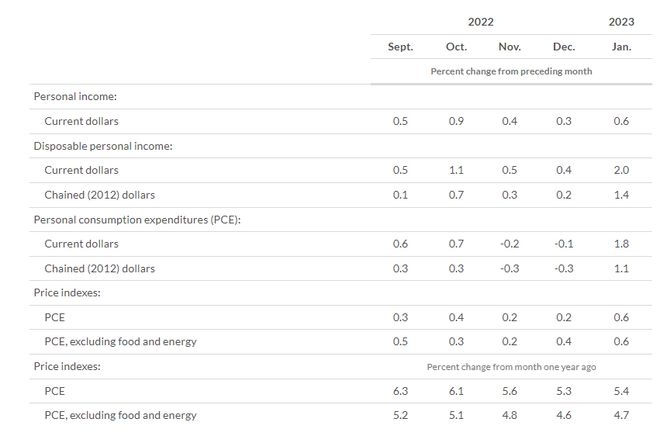Click the 6.3 PCE value for September

pos(400,391)
